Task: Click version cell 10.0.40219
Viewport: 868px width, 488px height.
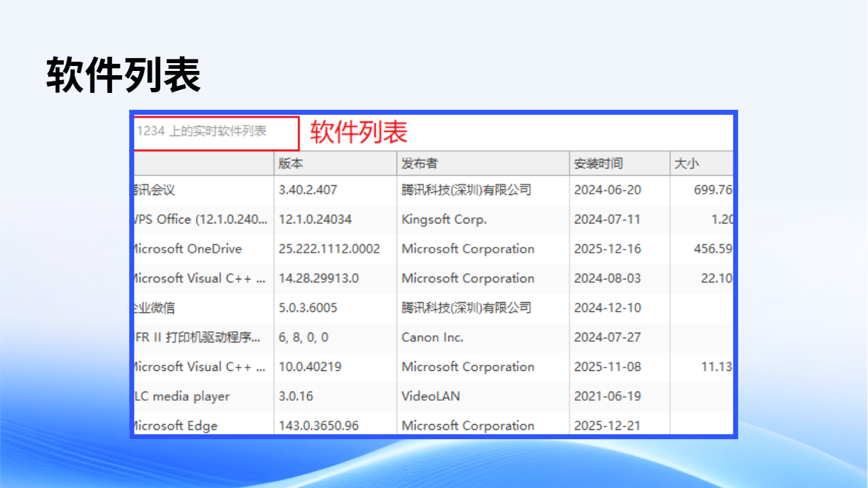Action: [310, 367]
